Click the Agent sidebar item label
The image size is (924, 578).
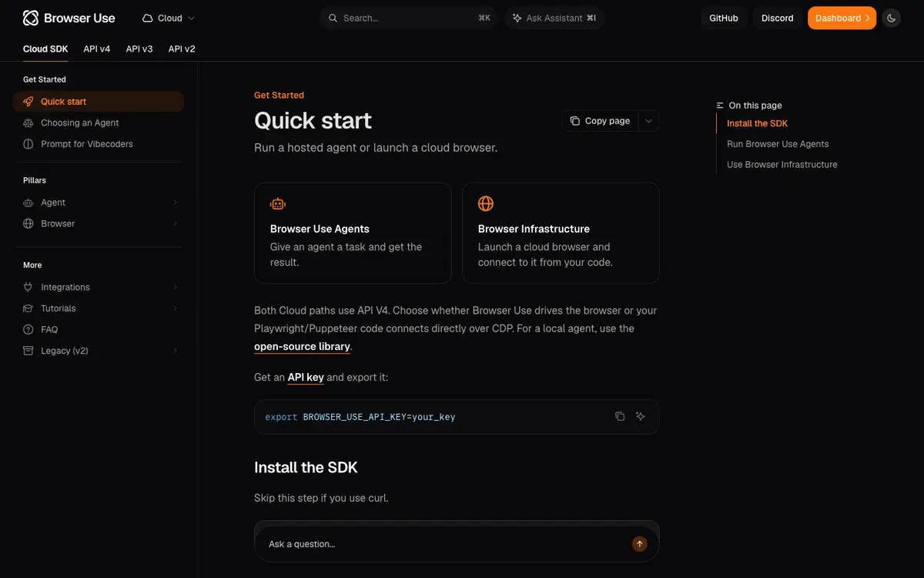point(53,203)
